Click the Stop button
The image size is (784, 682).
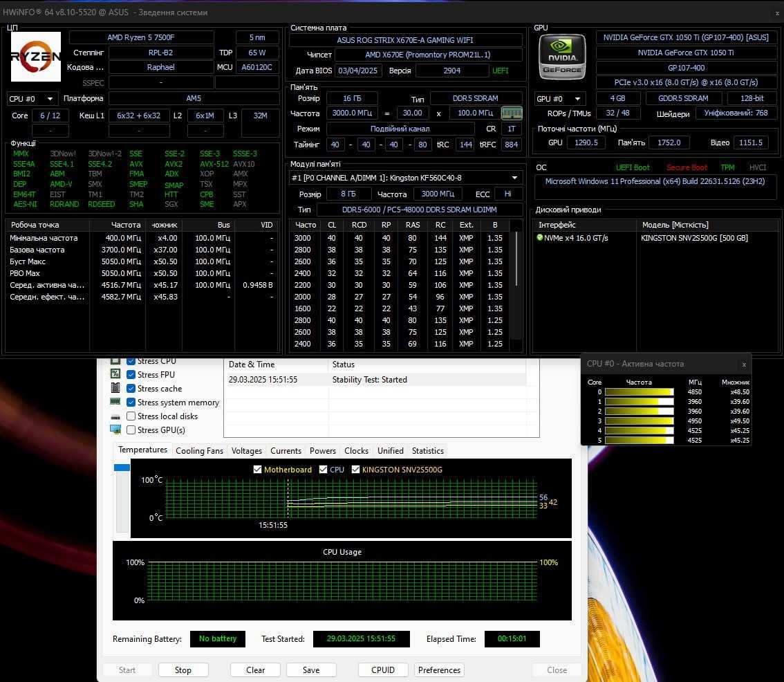(x=183, y=670)
